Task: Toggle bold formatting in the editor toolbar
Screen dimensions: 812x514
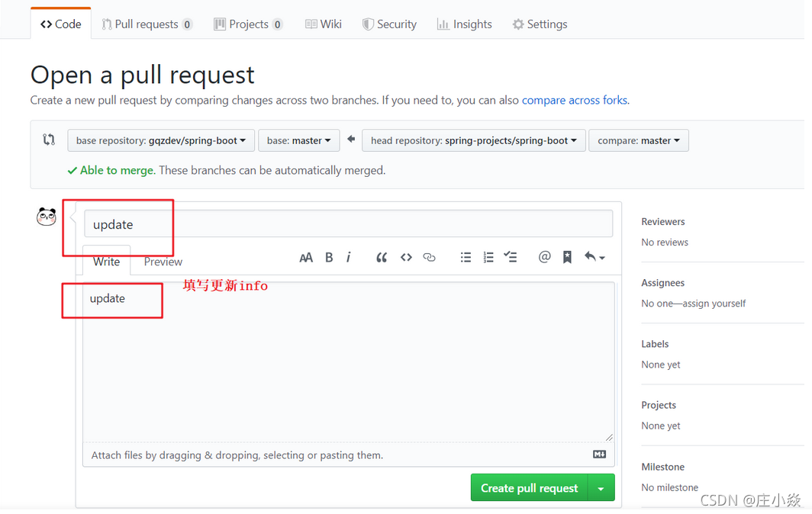Action: click(329, 257)
